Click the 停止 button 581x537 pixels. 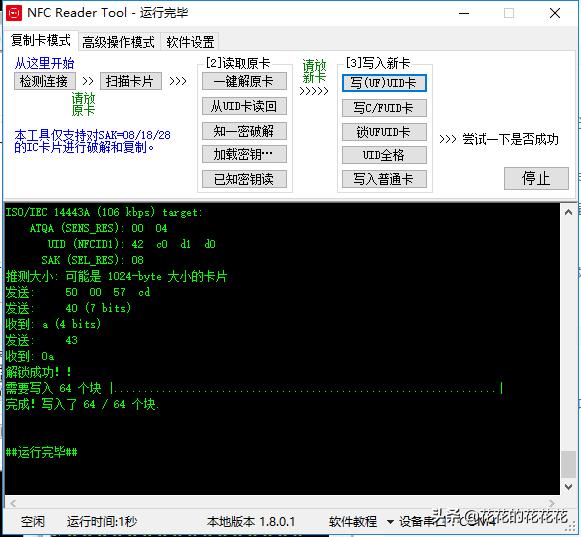(x=536, y=178)
